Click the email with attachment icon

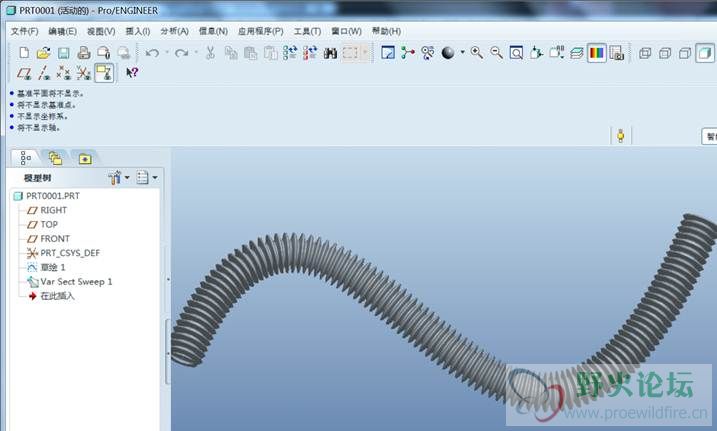point(104,53)
